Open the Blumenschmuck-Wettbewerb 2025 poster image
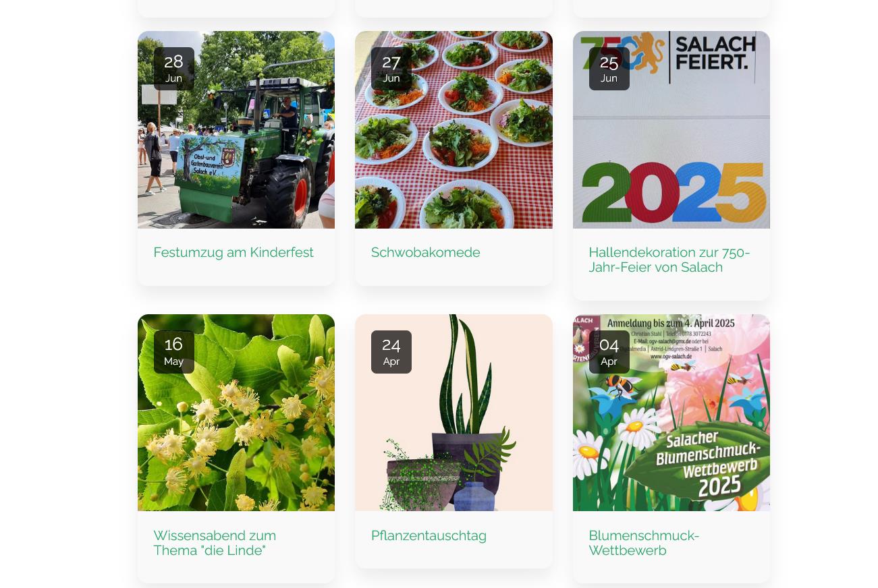 click(x=671, y=413)
